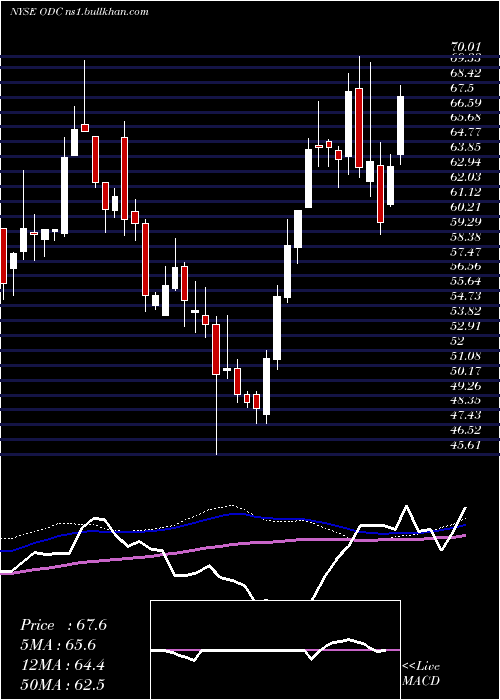Click the 67.5 price axis label

click(x=462, y=88)
